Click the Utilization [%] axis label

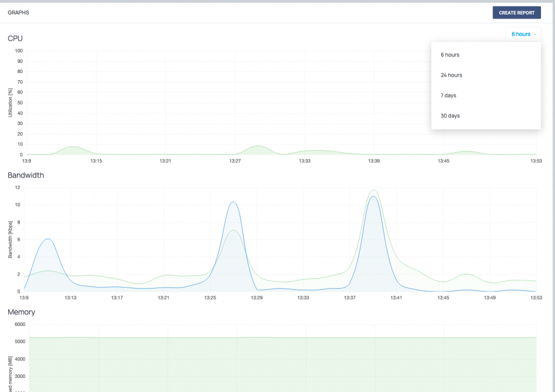[x=10, y=103]
